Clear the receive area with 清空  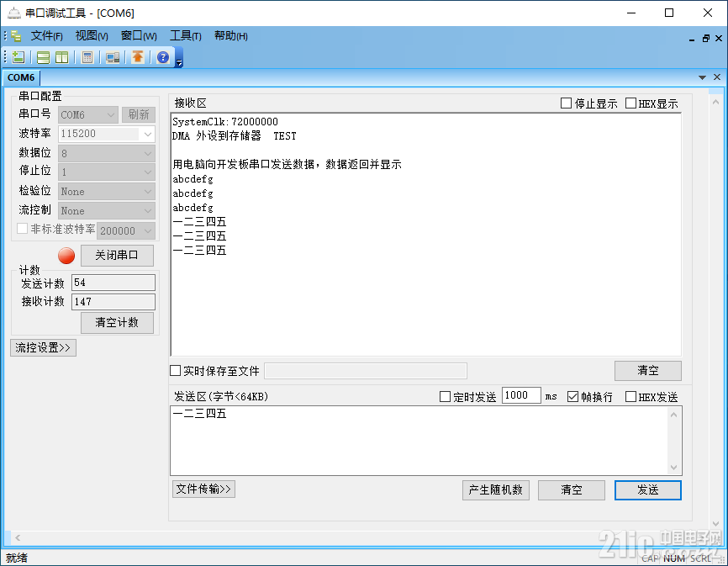(x=648, y=371)
